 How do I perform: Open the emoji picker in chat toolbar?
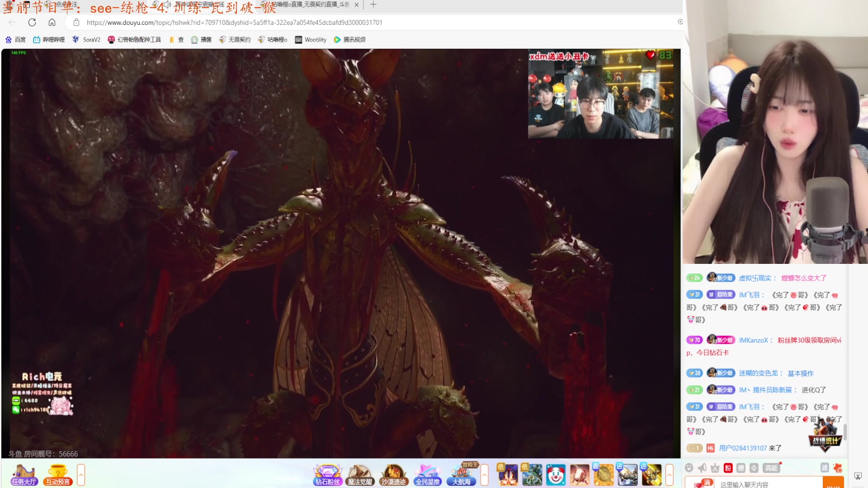pyautogui.click(x=689, y=468)
